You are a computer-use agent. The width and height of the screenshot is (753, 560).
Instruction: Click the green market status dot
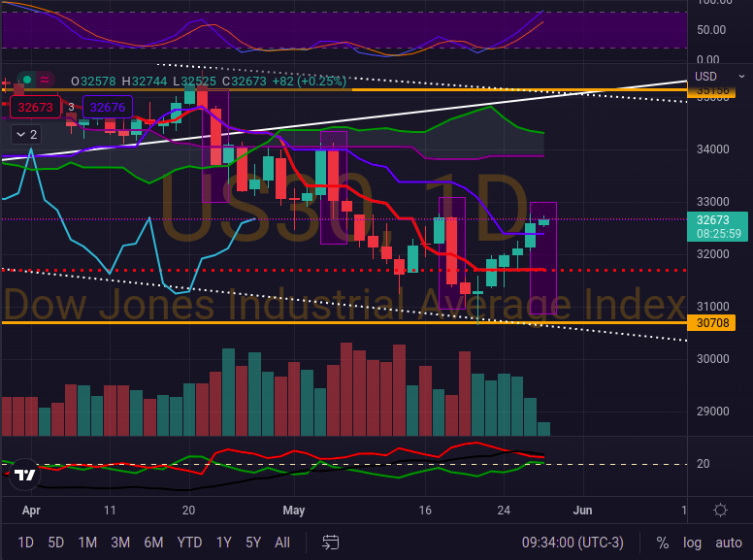coord(27,81)
